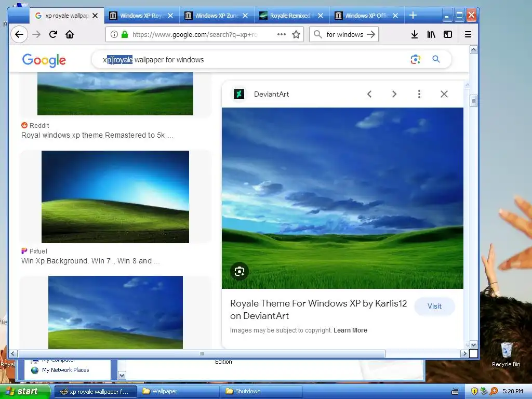Open the Firefox downloads panel
Viewport: 532px width, 399px height.
(x=414, y=34)
